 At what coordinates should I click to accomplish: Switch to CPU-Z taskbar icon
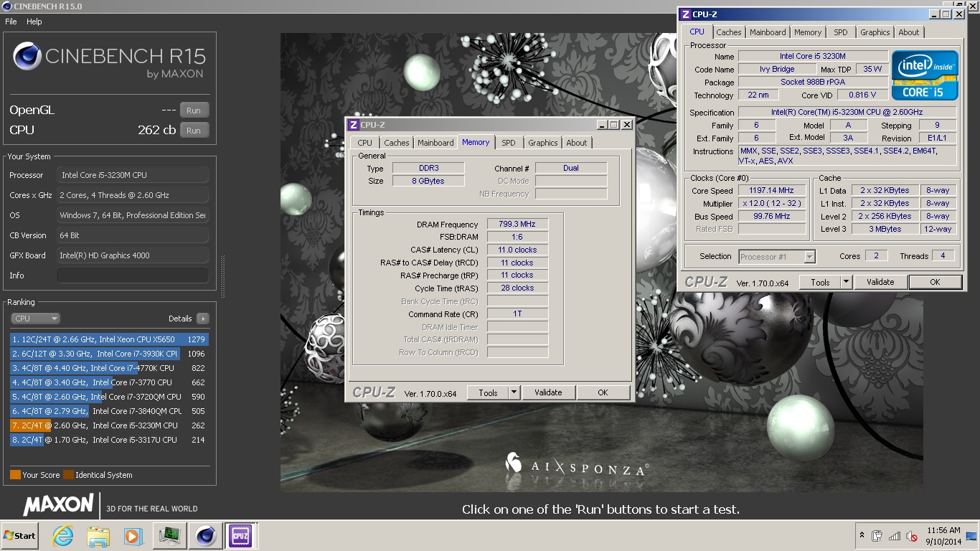tap(241, 536)
